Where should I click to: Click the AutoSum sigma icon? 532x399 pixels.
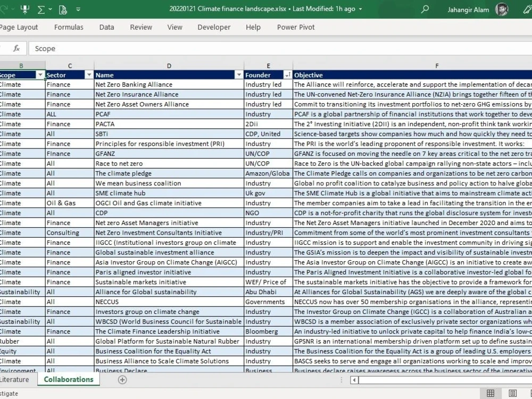tap(41, 10)
